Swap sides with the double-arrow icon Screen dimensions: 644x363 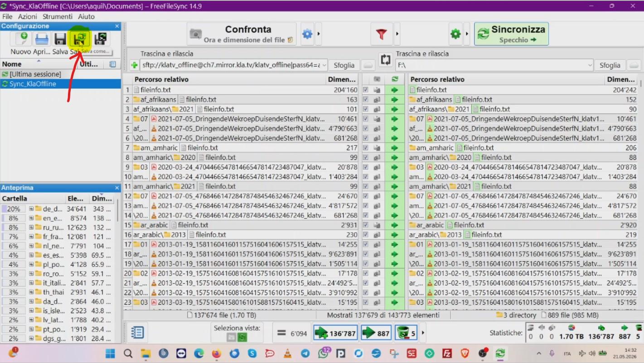point(385,59)
